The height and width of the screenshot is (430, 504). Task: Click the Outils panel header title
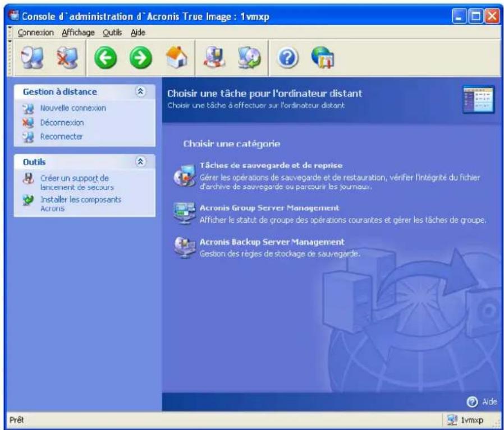[x=34, y=162]
